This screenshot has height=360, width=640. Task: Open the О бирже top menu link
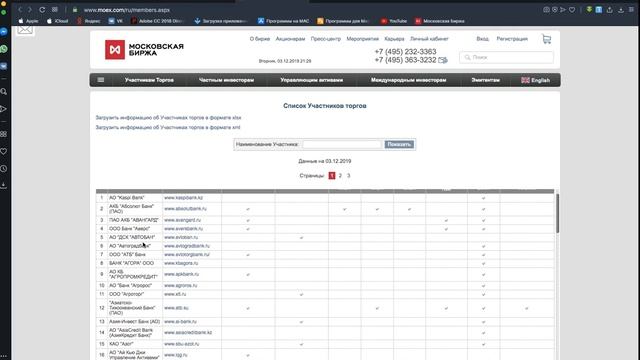click(260, 39)
